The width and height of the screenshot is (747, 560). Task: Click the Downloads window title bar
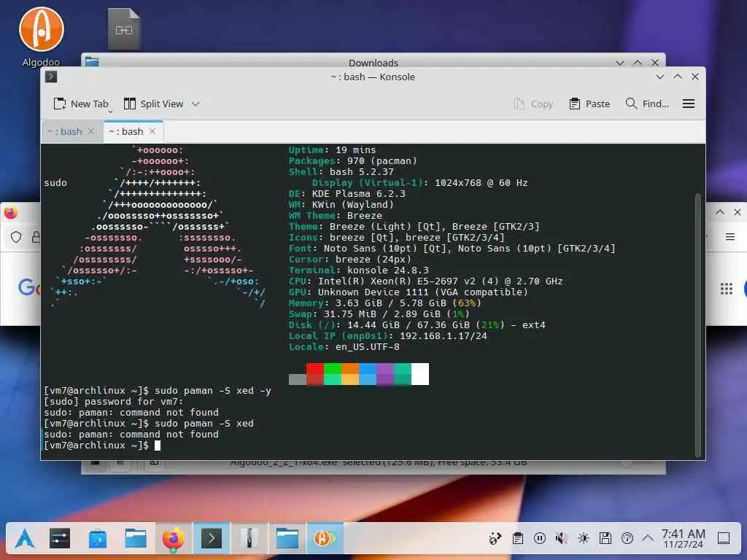(373, 62)
